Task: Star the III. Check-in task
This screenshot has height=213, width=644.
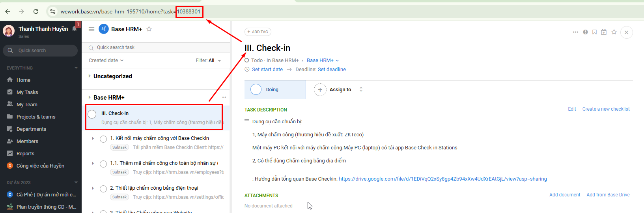Action: tap(614, 32)
